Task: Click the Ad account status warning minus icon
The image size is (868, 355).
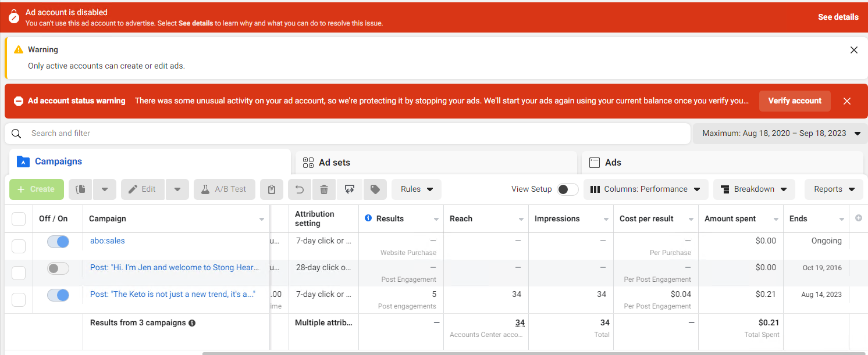Action: point(19,101)
